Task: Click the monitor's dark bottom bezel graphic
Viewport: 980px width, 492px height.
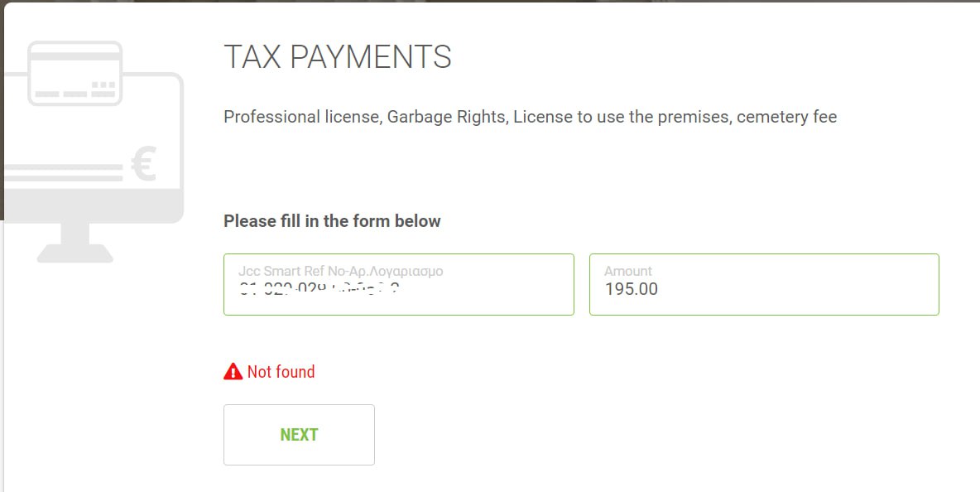Action: 91,205
